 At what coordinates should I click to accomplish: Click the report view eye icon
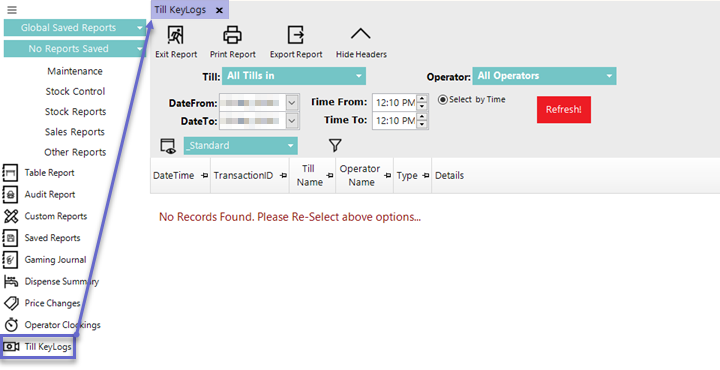point(168,146)
